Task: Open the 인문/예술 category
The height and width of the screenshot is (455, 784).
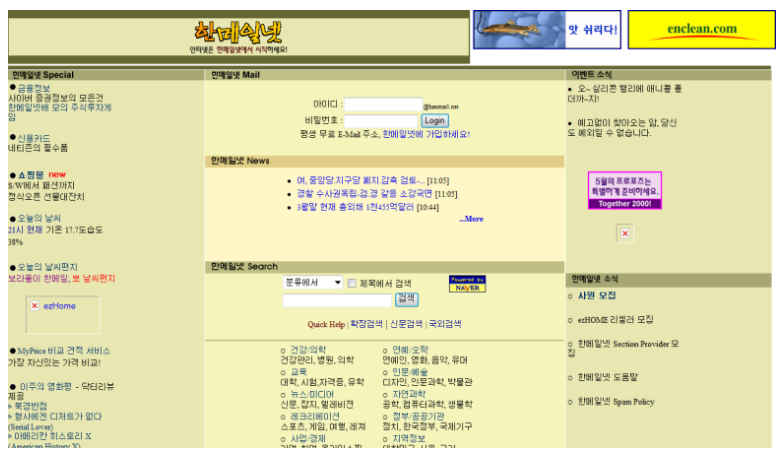Action: tap(410, 372)
